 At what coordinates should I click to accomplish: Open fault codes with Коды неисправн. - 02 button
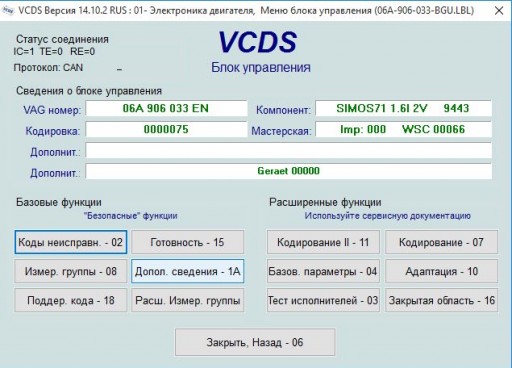pos(71,242)
